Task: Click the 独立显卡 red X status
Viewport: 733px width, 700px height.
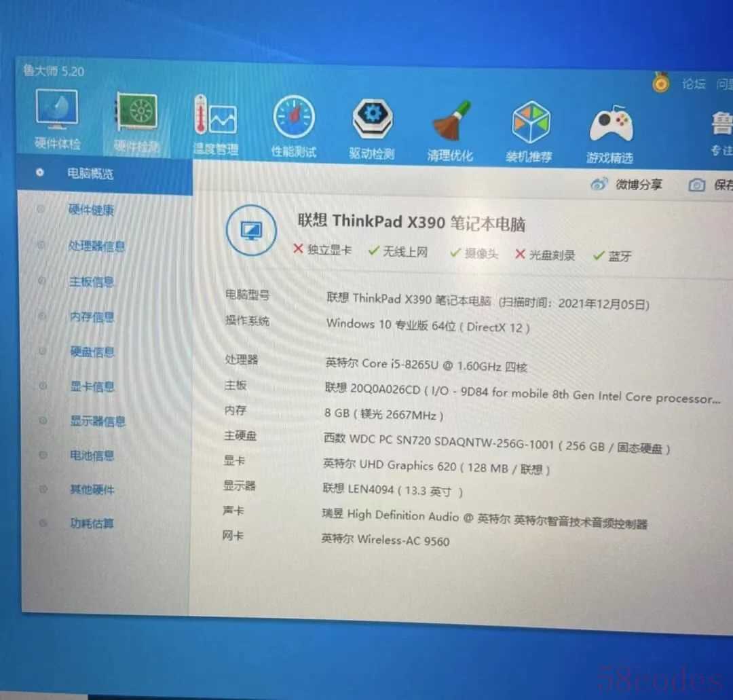Action: click(x=322, y=250)
